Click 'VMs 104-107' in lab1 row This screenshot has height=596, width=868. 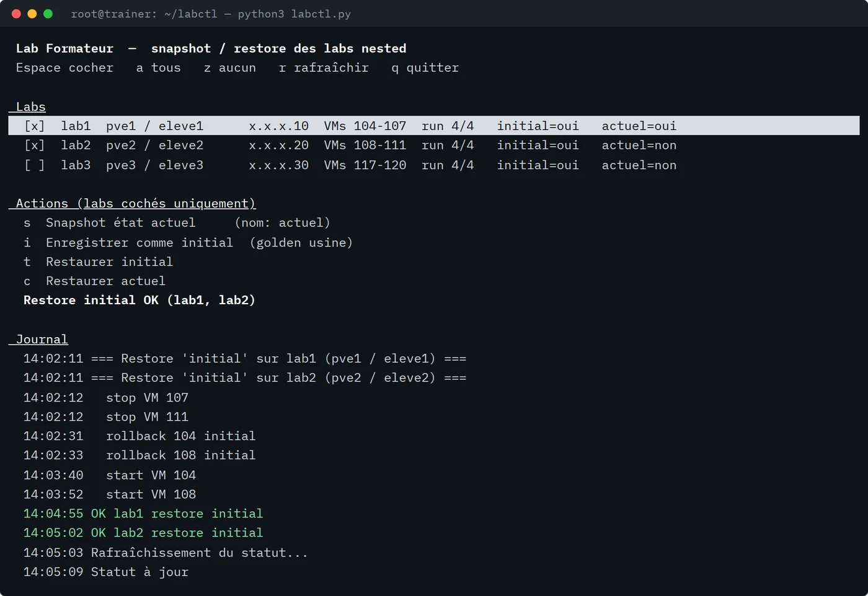(x=365, y=126)
